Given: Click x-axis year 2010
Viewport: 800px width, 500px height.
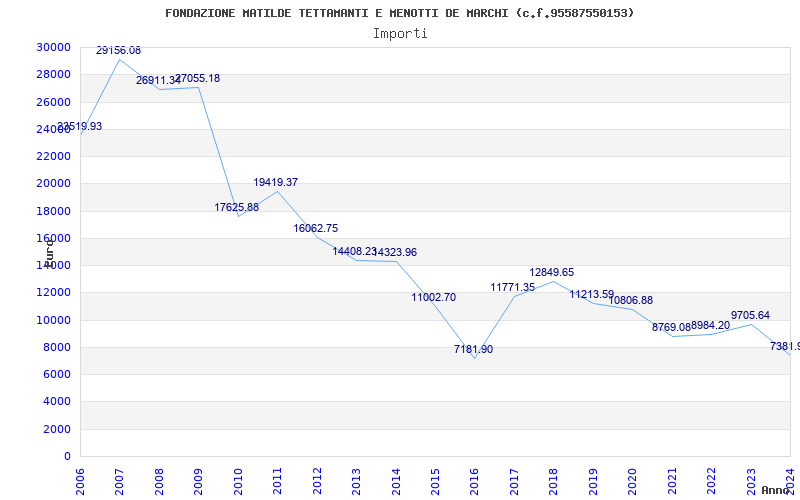Looking at the screenshot, I should 238,481.
